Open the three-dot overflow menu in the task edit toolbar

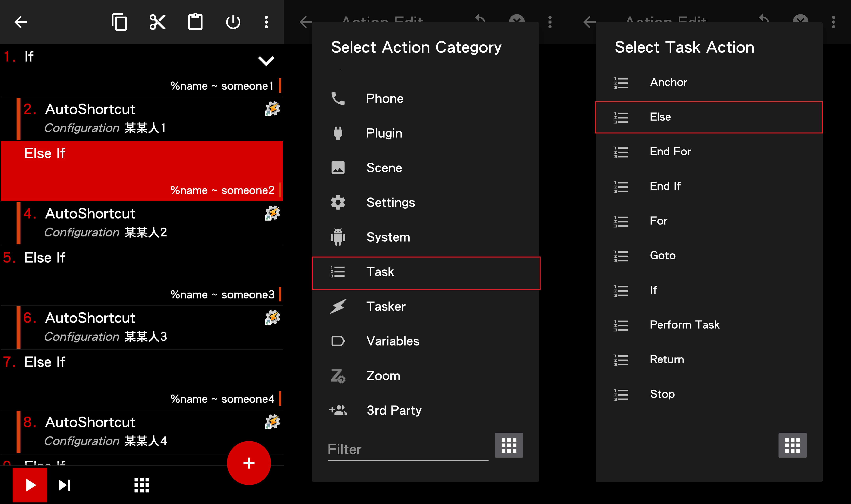pyautogui.click(x=266, y=22)
